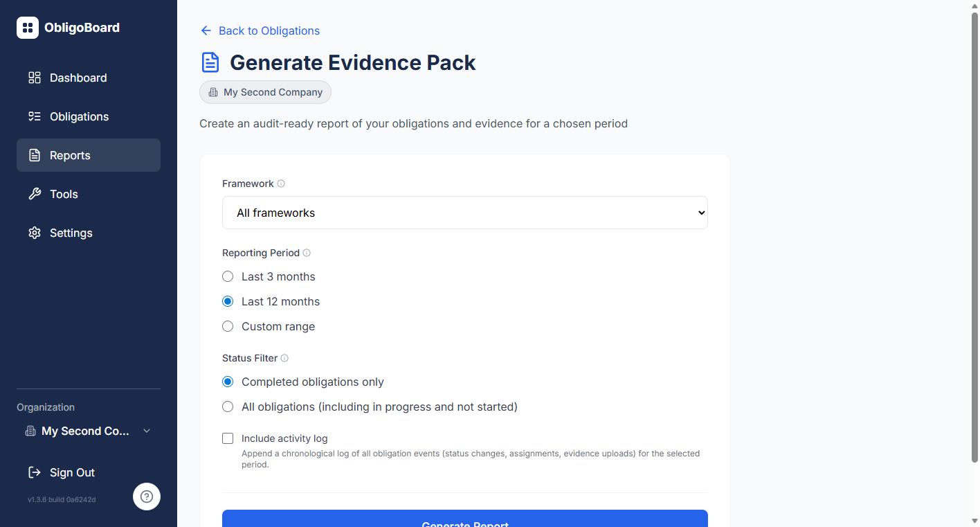Click the help question mark icon

[x=147, y=497]
